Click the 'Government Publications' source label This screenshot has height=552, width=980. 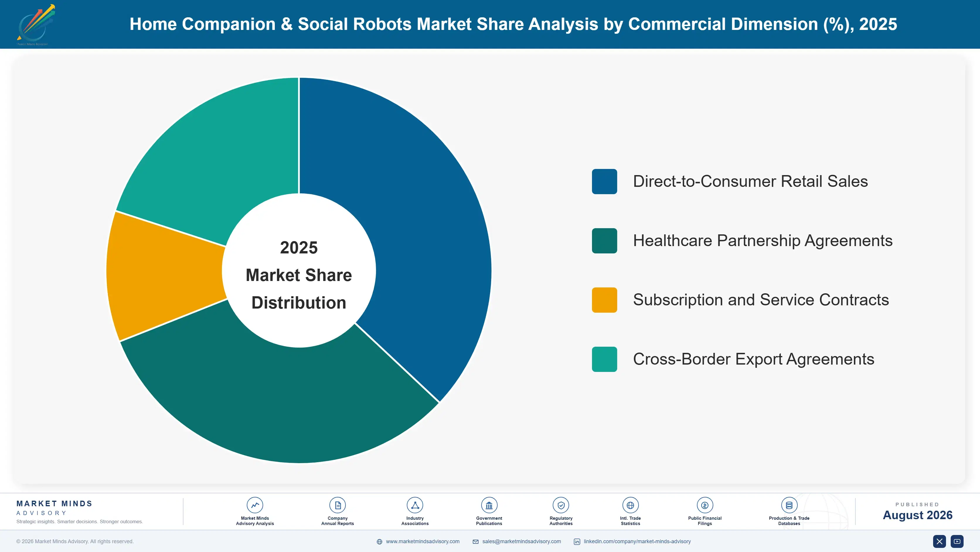point(489,521)
